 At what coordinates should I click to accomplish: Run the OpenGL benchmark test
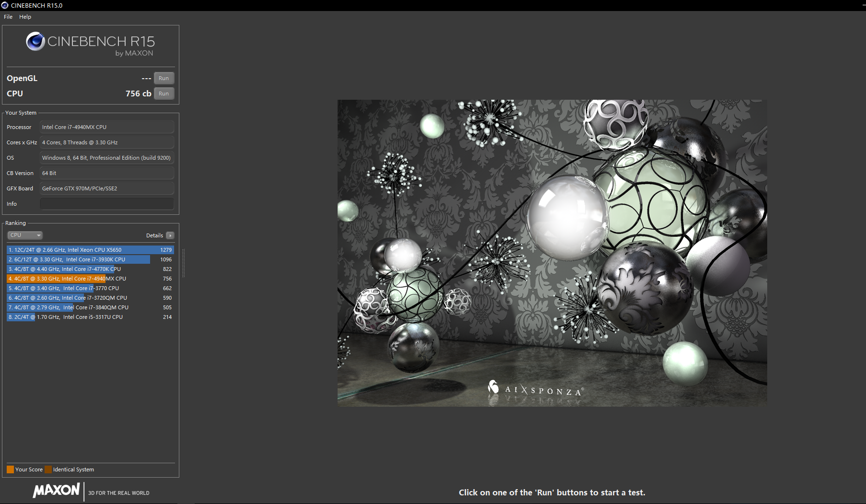pyautogui.click(x=164, y=78)
